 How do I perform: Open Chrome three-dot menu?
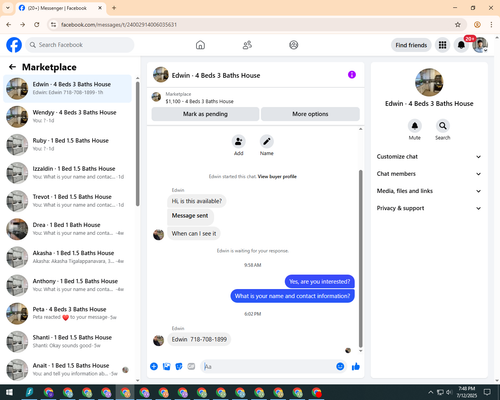pyautogui.click(x=491, y=25)
